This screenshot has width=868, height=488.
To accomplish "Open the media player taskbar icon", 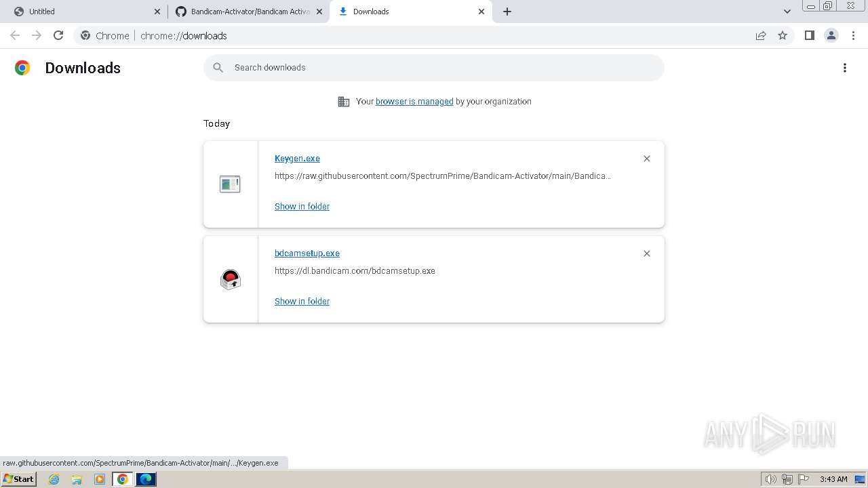I will 100,479.
